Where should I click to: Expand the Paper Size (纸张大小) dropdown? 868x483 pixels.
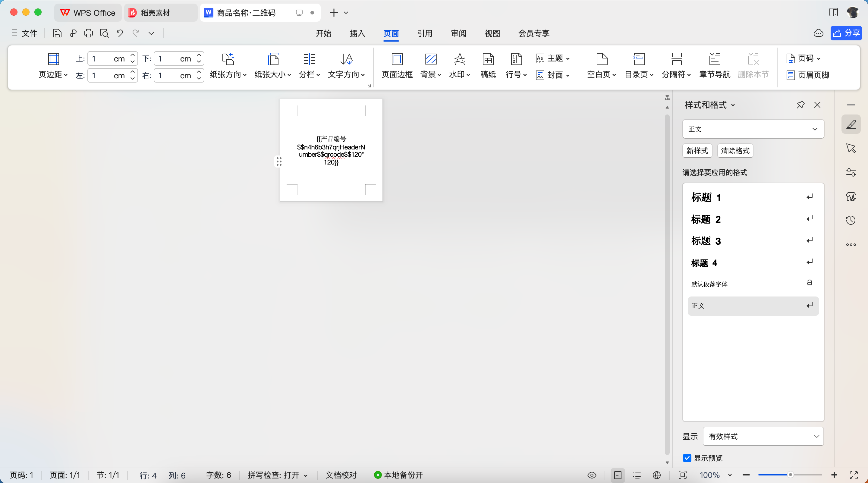(x=272, y=74)
